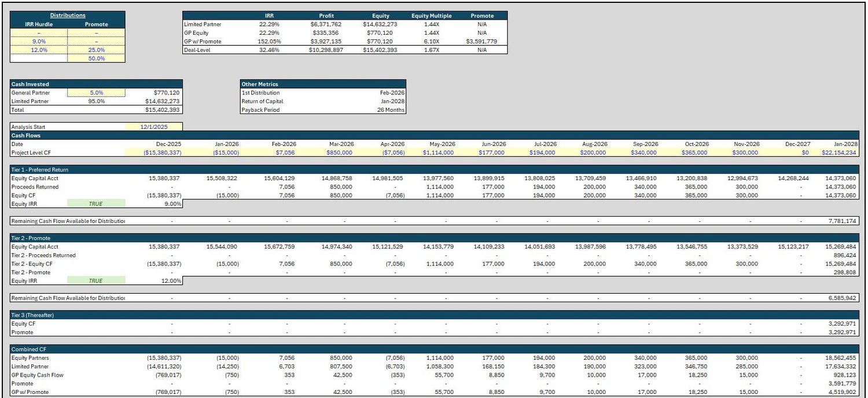This screenshot has height=398, width=868.
Task: Select the Cash Invested section header
Action: pos(96,84)
